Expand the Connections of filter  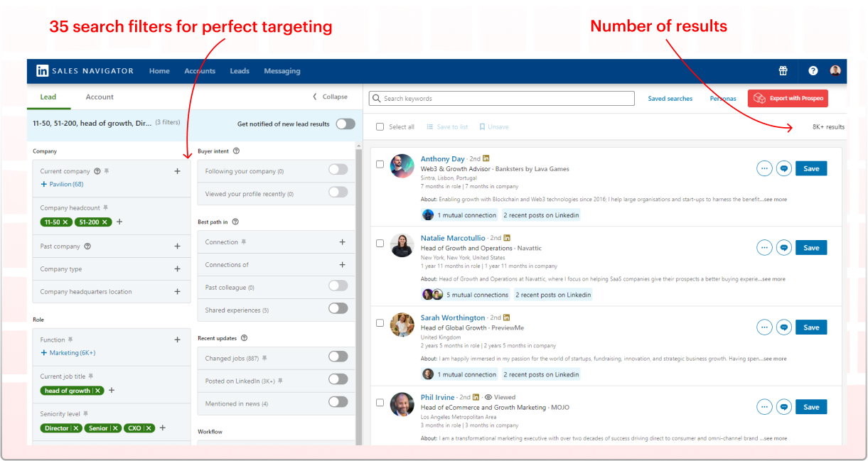(x=343, y=265)
